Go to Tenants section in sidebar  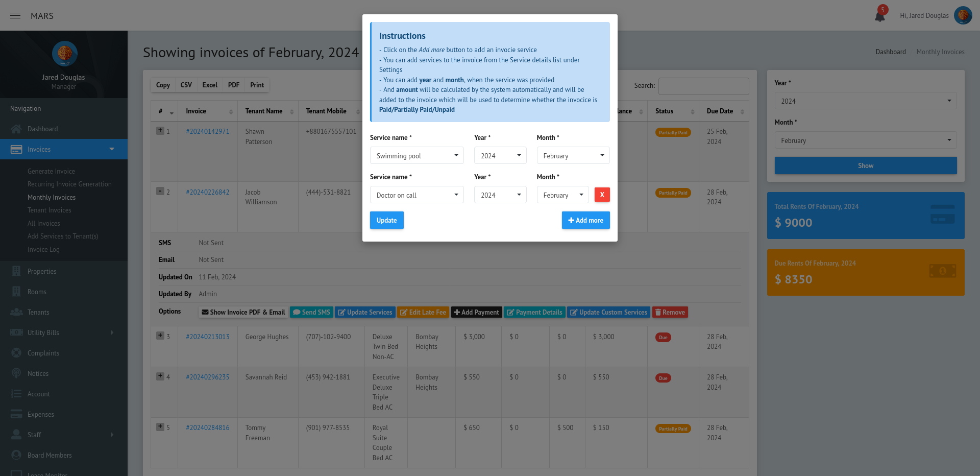coord(38,312)
